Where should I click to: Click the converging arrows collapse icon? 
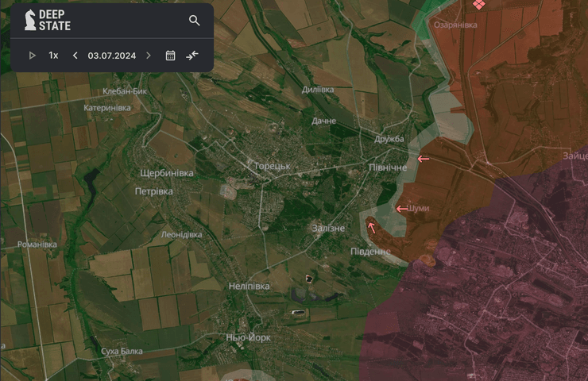[x=192, y=56]
